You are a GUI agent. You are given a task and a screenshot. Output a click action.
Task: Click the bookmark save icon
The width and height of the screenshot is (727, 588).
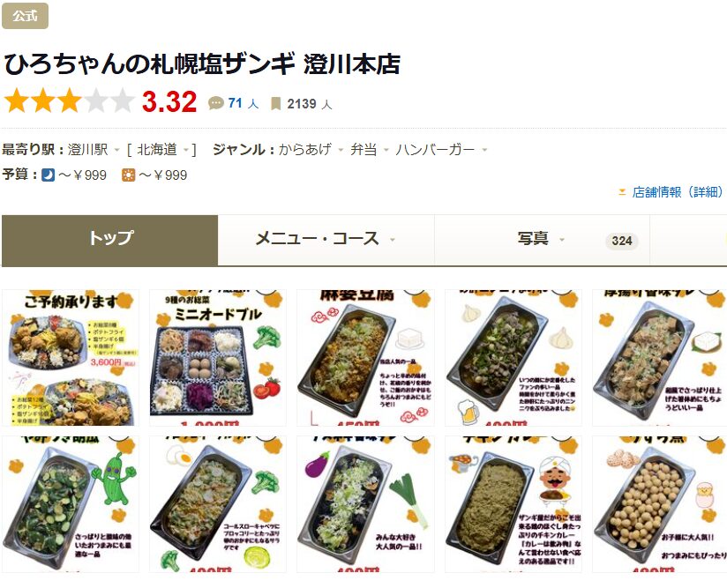276,103
